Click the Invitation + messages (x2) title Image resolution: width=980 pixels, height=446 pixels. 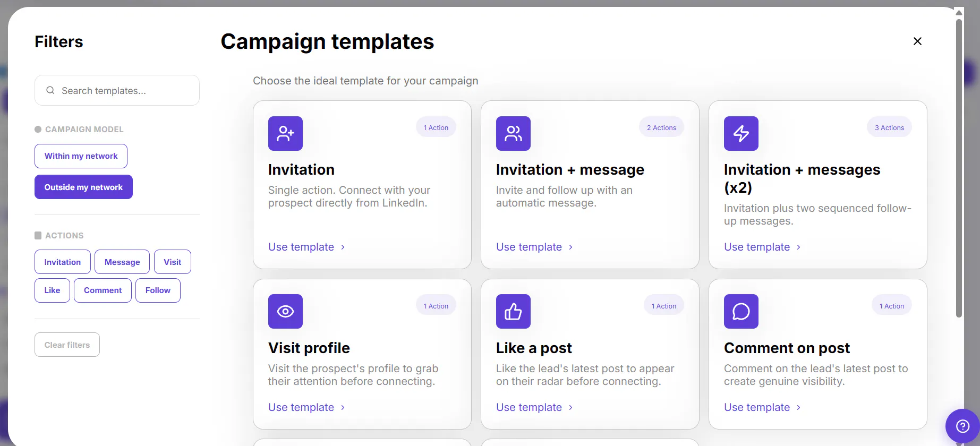[x=802, y=178]
